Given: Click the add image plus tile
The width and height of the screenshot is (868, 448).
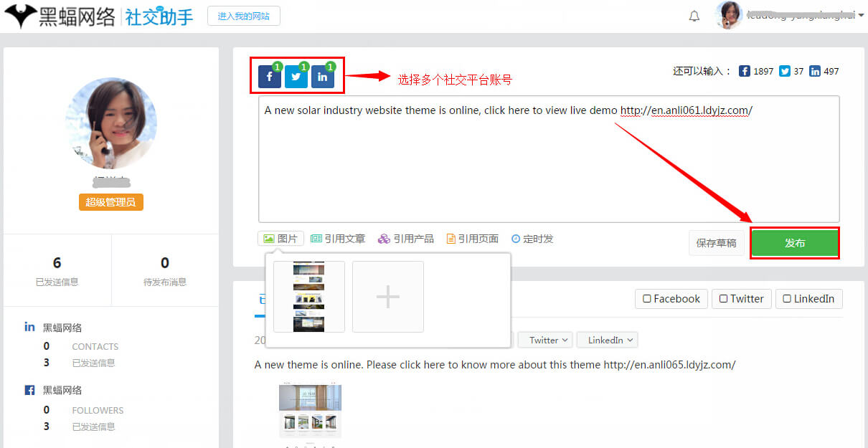Looking at the screenshot, I should point(388,297).
